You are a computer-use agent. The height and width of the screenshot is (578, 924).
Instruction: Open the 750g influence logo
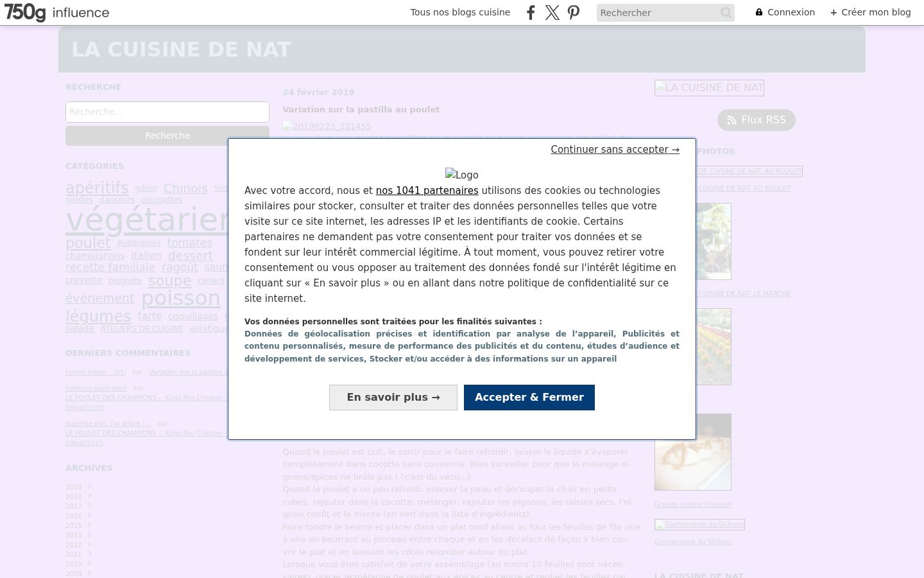(x=57, y=13)
